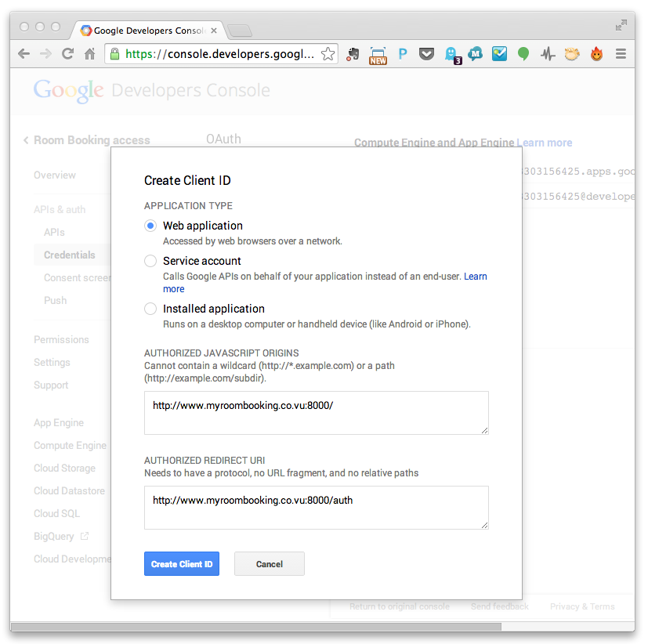
Task: Enter fullscreen with window corner arrows
Action: tap(621, 25)
